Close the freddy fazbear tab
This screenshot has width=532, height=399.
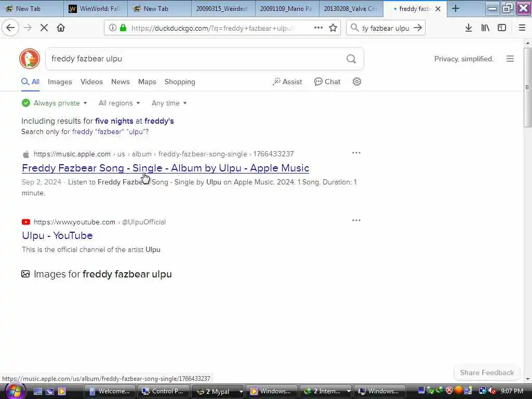pyautogui.click(x=438, y=9)
